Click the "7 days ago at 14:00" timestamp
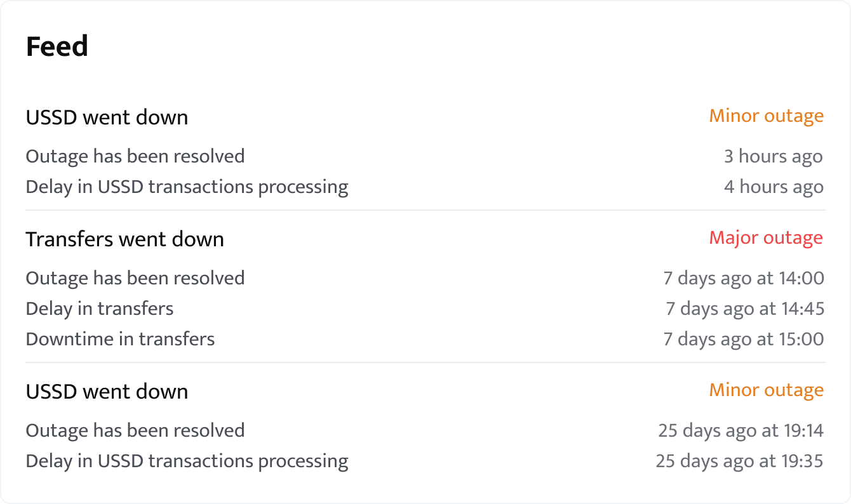 pyautogui.click(x=744, y=279)
